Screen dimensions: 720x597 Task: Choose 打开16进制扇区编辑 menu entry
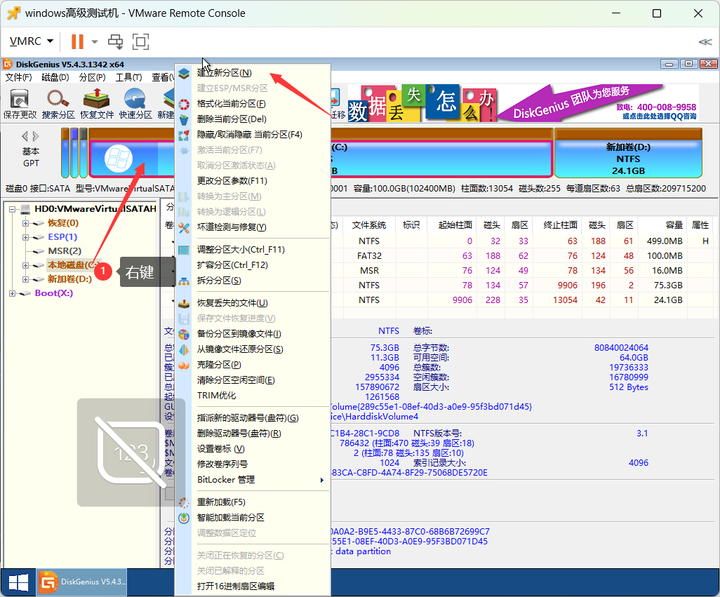tap(253, 586)
